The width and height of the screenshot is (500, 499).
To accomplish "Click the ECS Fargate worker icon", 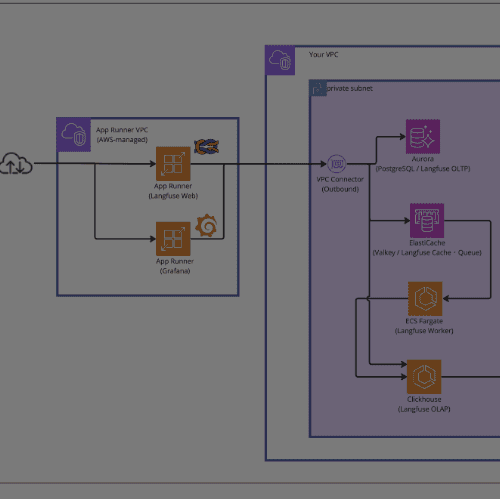I will (425, 299).
